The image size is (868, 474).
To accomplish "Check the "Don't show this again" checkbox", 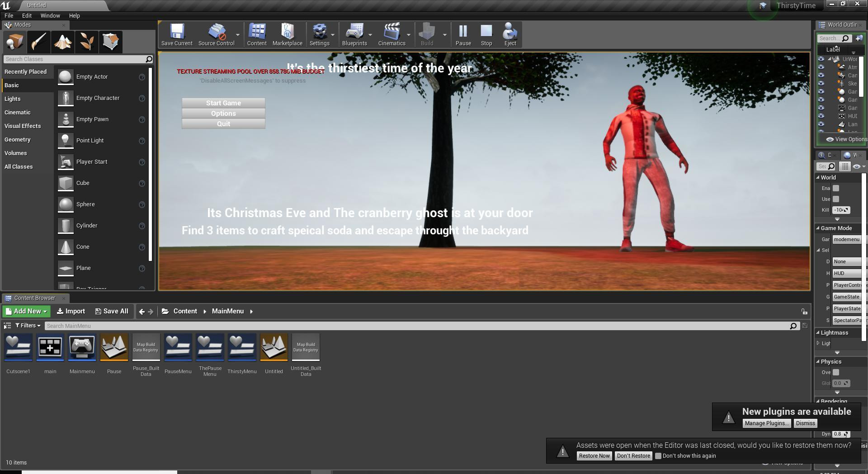I will [x=658, y=456].
